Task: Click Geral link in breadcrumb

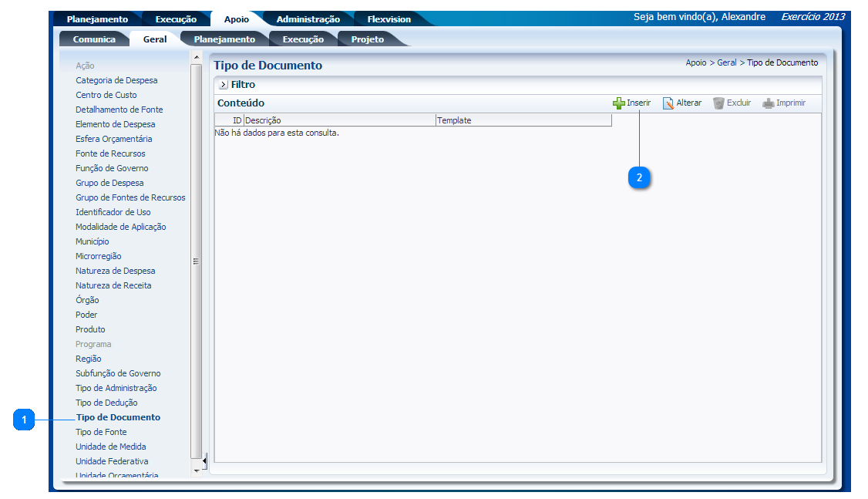Action: (x=726, y=63)
